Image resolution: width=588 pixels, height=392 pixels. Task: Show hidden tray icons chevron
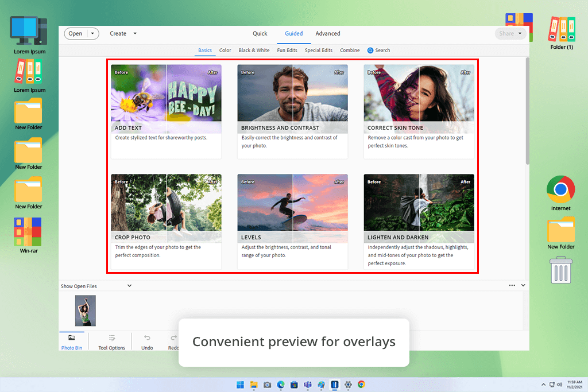click(543, 385)
